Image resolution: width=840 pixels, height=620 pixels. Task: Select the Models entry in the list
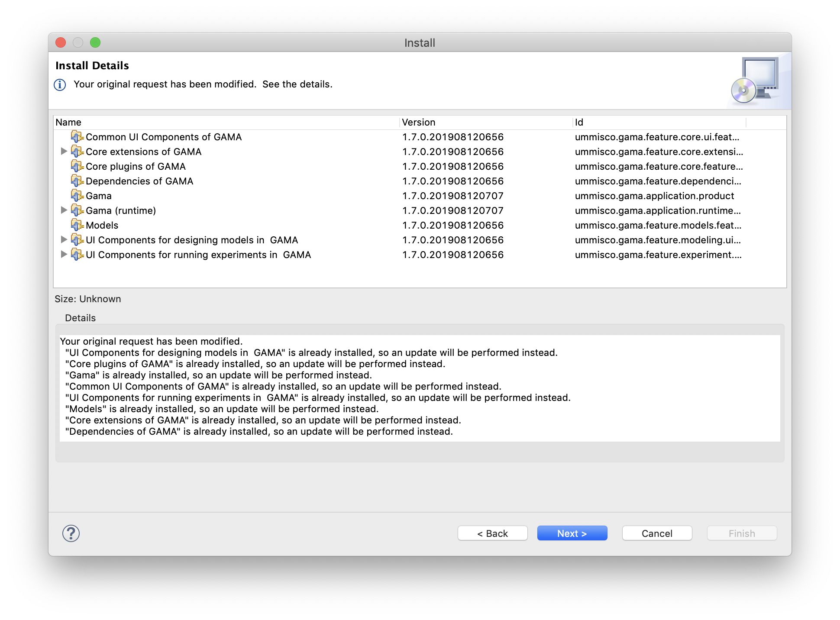pos(102,225)
